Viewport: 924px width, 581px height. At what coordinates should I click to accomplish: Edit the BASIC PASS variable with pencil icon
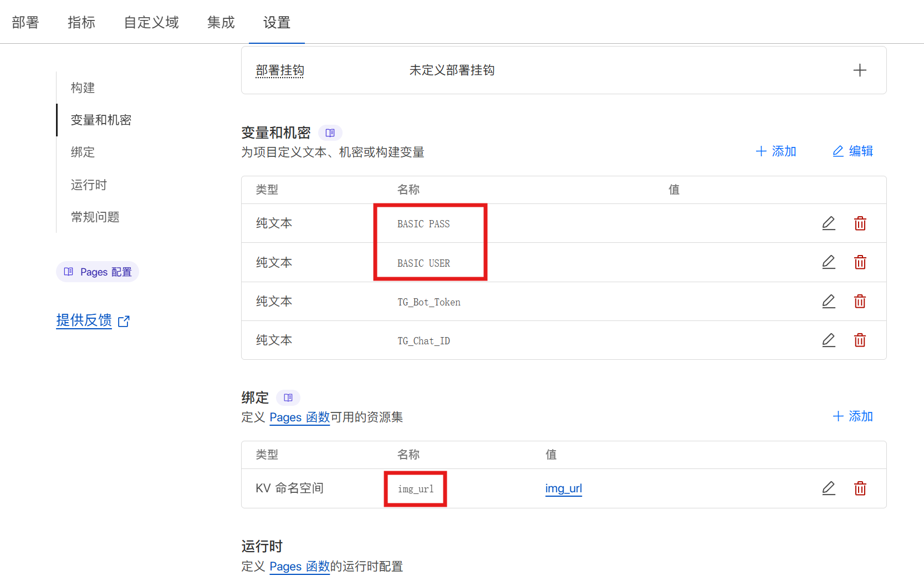[829, 223]
